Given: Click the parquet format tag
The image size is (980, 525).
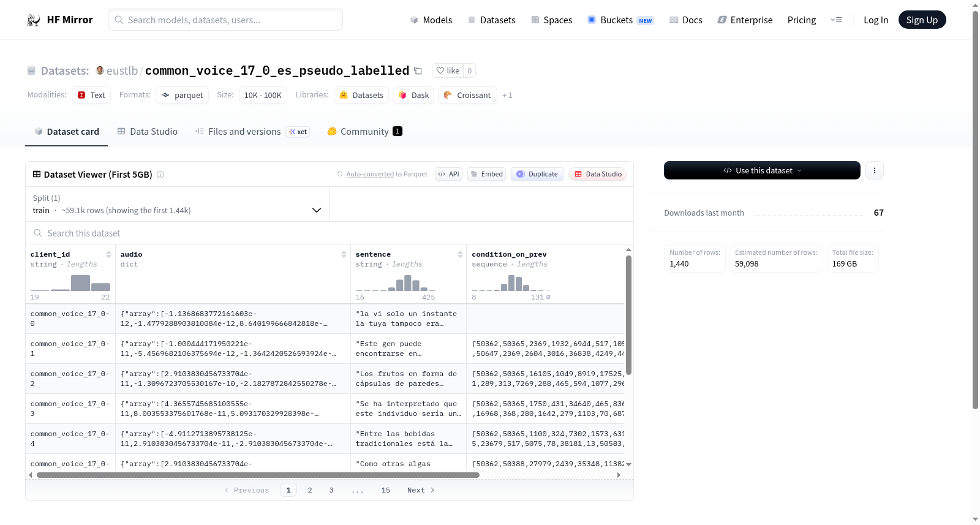Looking at the screenshot, I should pyautogui.click(x=182, y=95).
